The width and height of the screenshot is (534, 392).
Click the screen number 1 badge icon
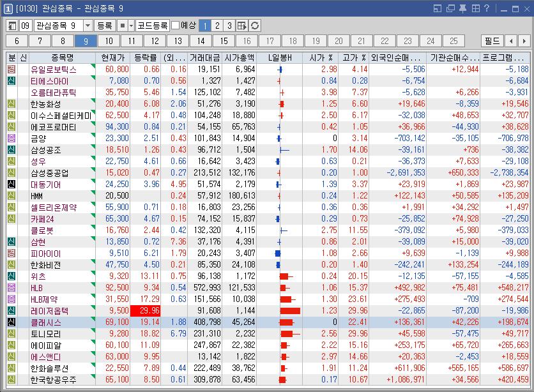[x=8, y=9]
